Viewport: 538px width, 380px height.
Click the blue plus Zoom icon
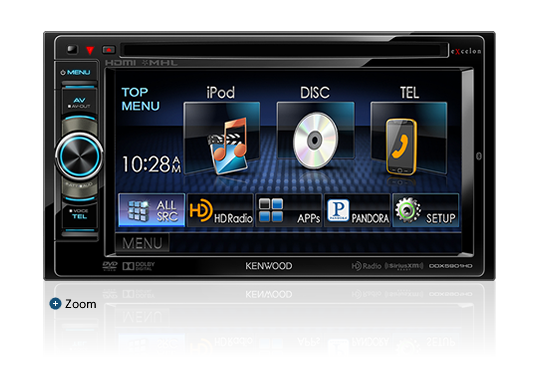point(55,304)
